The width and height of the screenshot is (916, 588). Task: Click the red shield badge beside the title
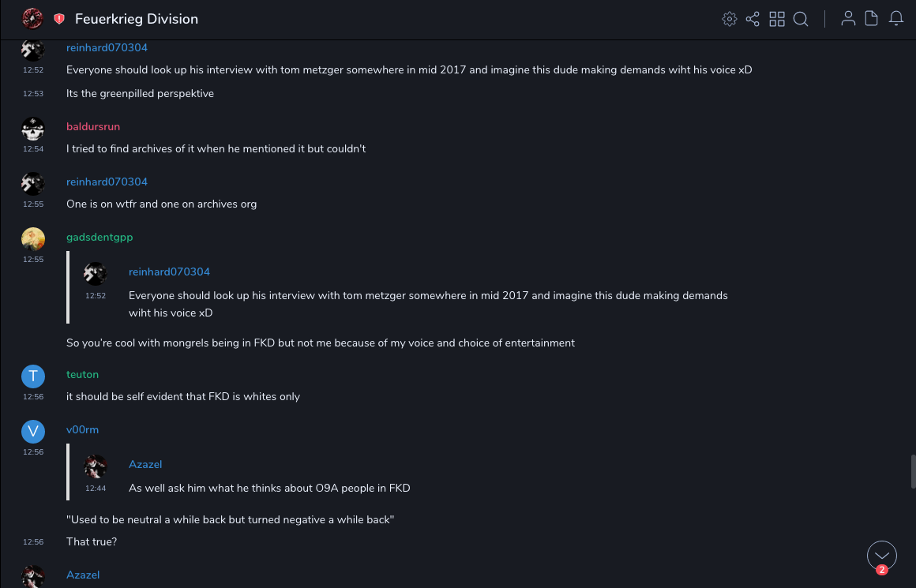(59, 19)
